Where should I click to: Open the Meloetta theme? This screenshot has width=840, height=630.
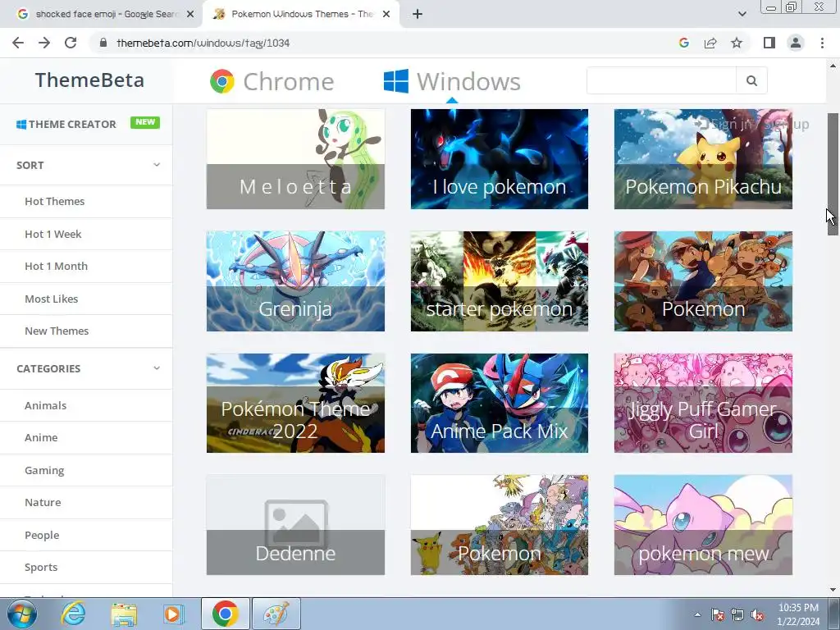[295, 159]
